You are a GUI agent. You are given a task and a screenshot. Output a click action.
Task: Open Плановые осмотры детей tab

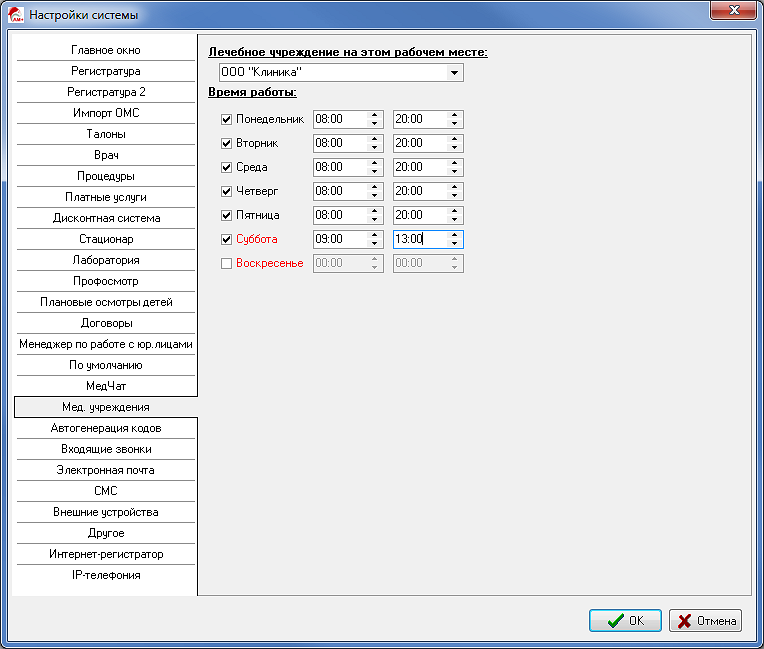click(106, 302)
